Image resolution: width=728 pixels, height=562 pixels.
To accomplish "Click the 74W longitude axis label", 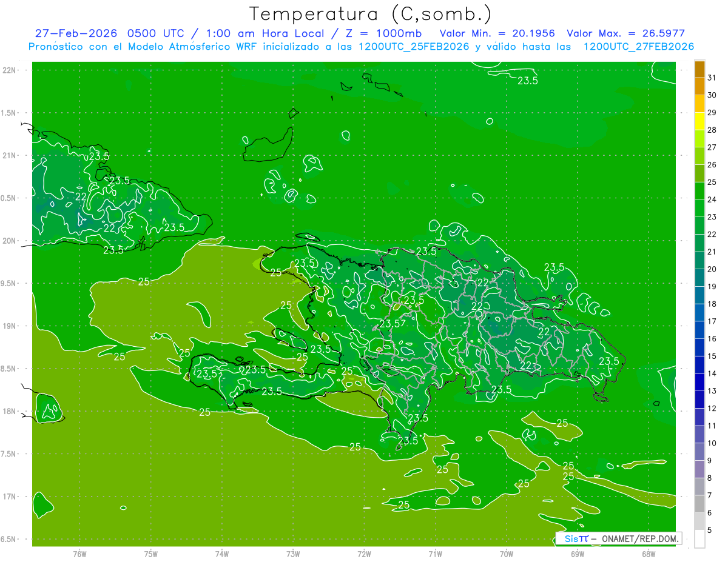I will pyautogui.click(x=222, y=554).
